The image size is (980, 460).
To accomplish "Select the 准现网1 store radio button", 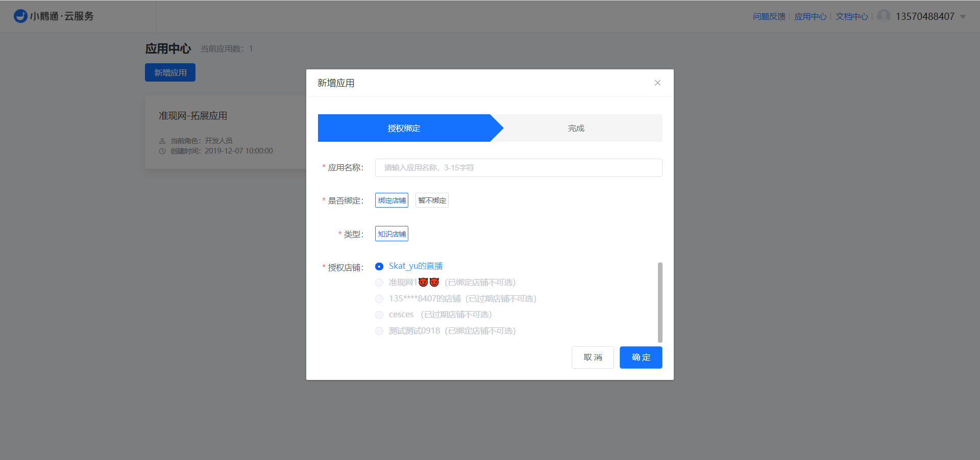I will click(x=379, y=283).
